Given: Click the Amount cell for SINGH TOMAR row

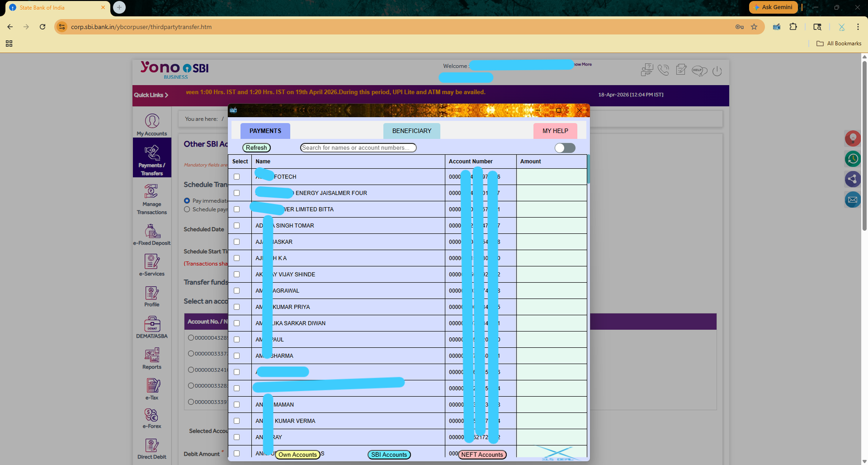Looking at the screenshot, I should (551, 226).
